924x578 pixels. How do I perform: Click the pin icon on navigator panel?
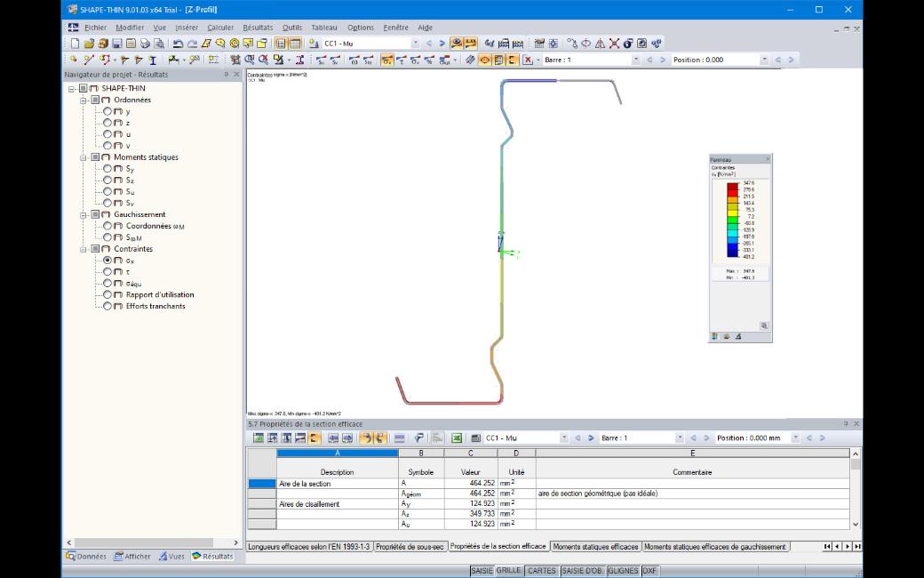227,75
